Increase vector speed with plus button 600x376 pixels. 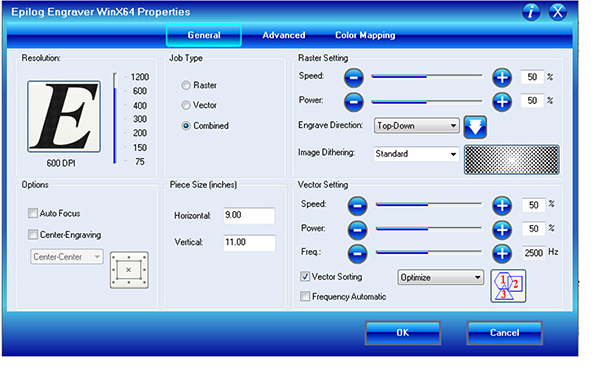[502, 206]
